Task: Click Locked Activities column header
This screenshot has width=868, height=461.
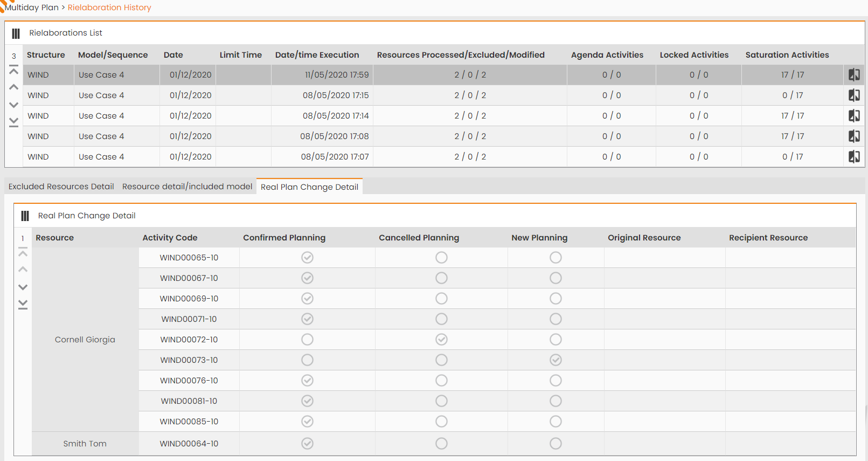Action: [x=694, y=55]
